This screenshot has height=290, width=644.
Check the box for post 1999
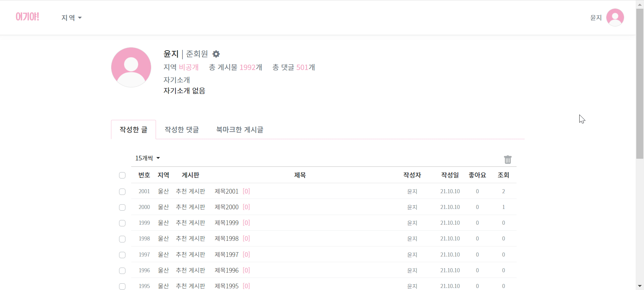[122, 223]
